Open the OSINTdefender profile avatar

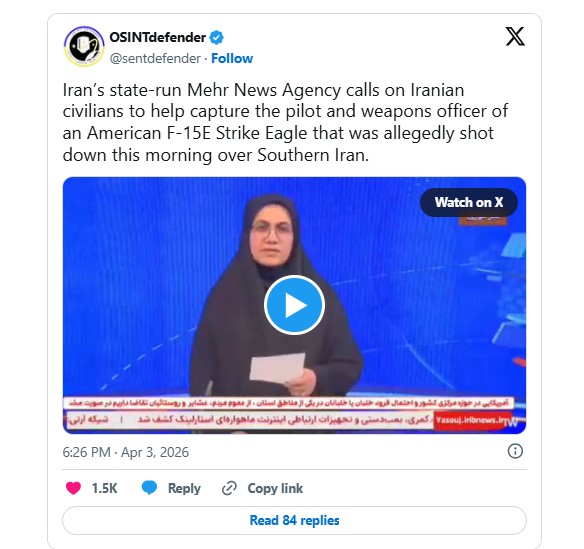(84, 46)
